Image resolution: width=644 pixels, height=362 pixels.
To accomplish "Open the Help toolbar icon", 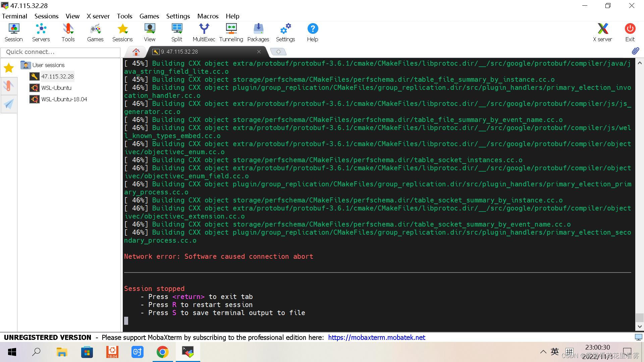I will click(x=313, y=33).
